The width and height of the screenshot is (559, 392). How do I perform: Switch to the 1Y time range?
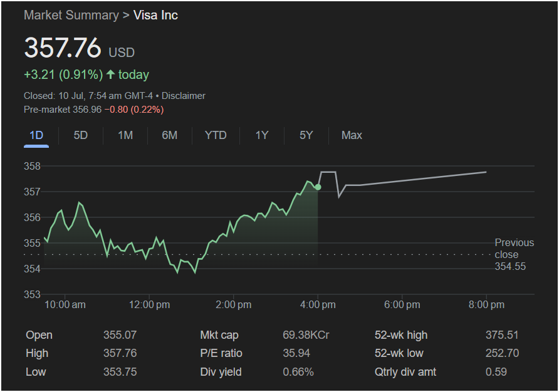point(262,135)
